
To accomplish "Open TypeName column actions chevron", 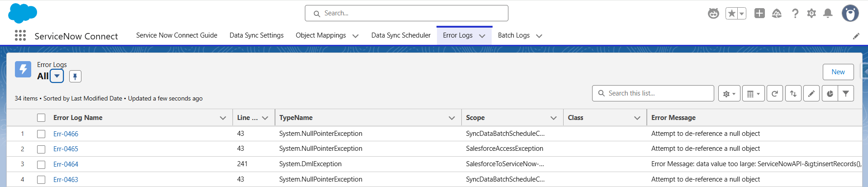I will (x=452, y=118).
